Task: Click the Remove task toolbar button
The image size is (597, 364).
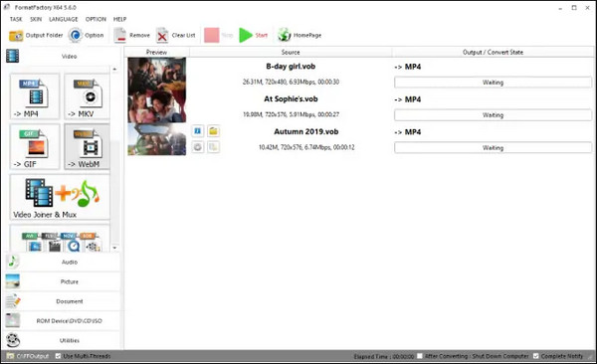Action: pos(131,36)
